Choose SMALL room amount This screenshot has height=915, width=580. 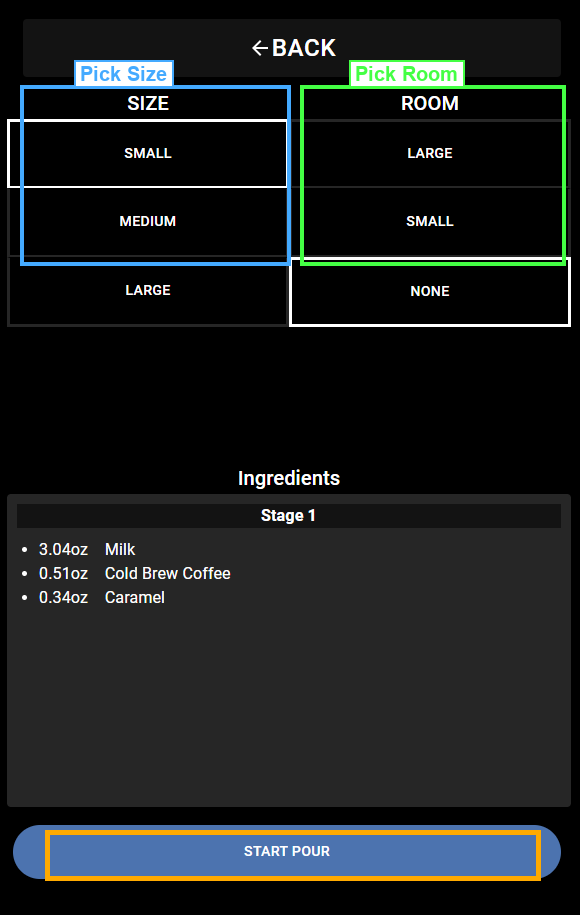pos(430,221)
